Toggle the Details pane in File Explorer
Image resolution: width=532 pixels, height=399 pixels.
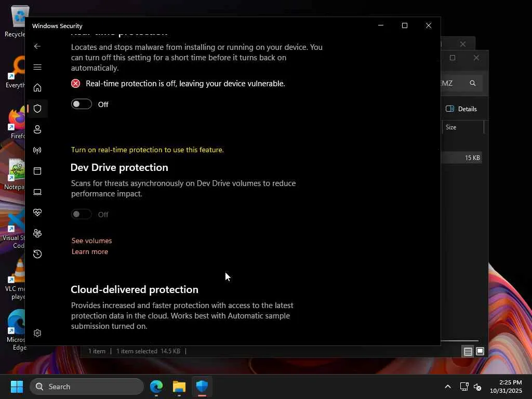461,109
